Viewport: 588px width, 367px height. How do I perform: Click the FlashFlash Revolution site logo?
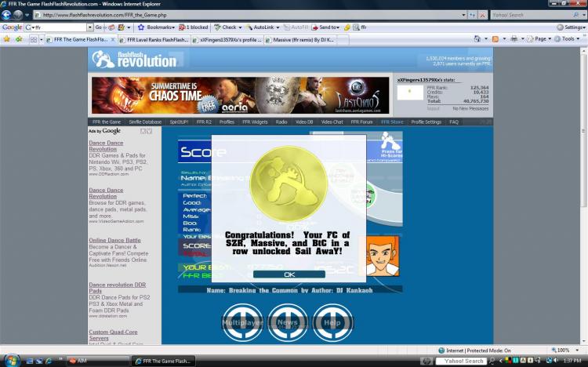pos(134,60)
